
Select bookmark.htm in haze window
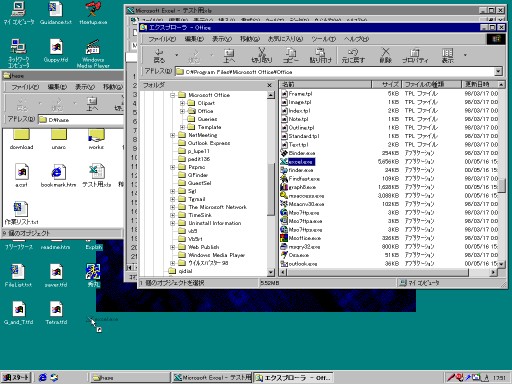click(x=58, y=176)
